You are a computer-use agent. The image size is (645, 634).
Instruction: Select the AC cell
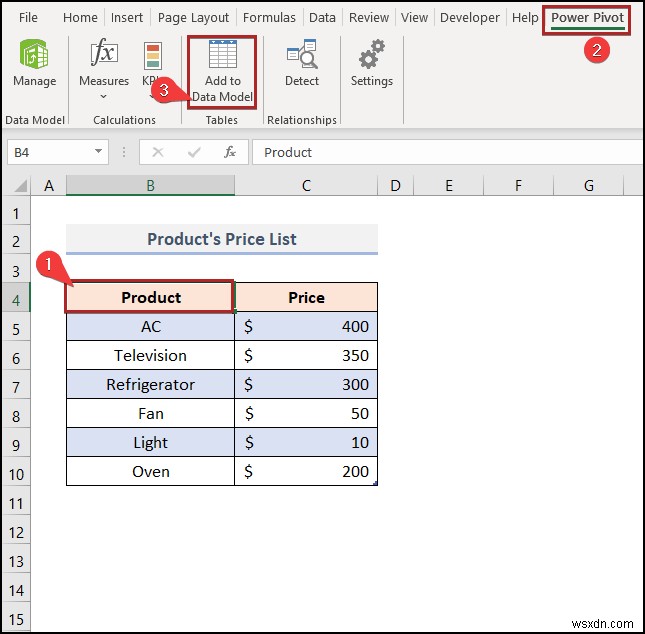pyautogui.click(x=151, y=326)
